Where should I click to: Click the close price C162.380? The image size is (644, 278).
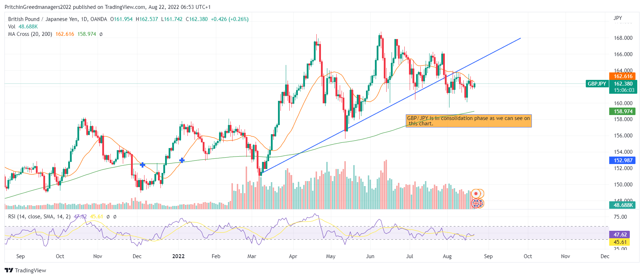pyautogui.click(x=197, y=19)
